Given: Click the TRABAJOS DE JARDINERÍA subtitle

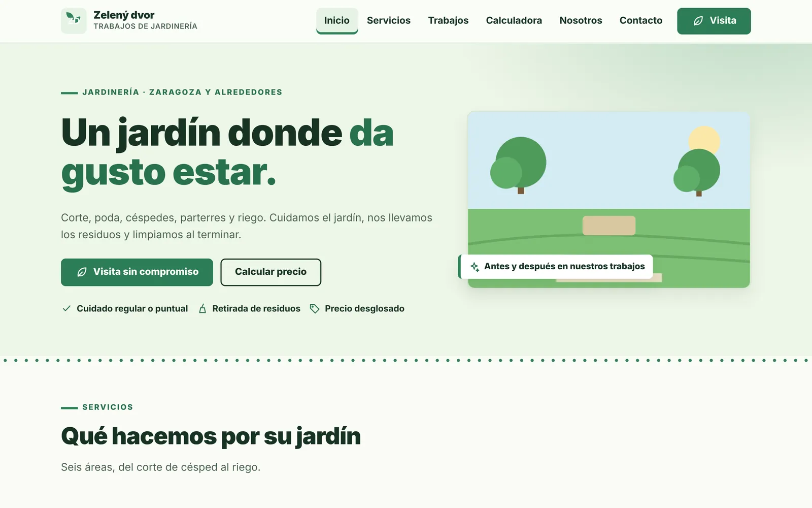Looking at the screenshot, I should [x=145, y=26].
